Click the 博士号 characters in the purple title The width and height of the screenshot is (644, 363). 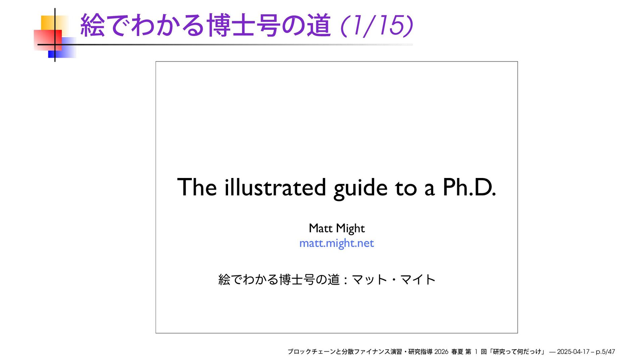pos(243,26)
